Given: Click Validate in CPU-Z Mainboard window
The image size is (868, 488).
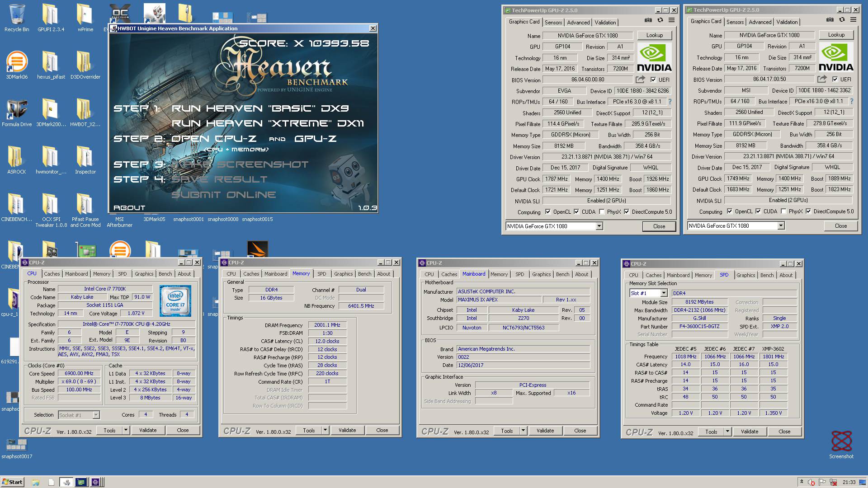Looking at the screenshot, I should click(545, 431).
